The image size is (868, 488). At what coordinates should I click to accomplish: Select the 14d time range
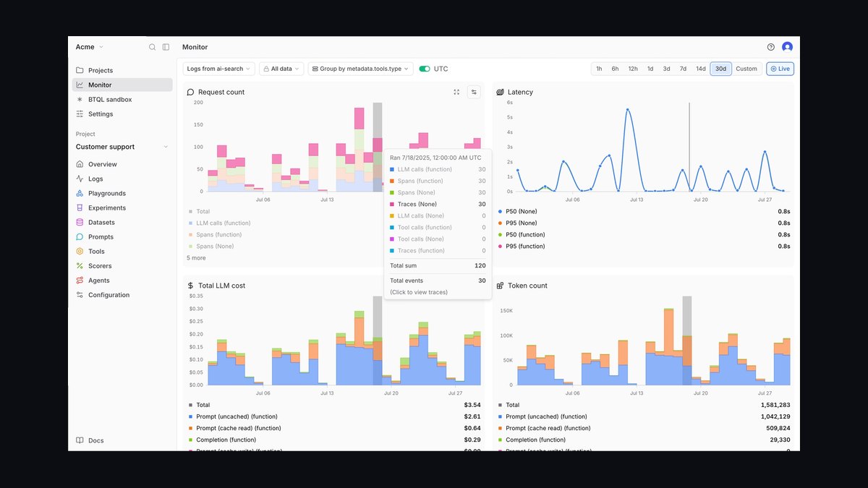point(700,69)
